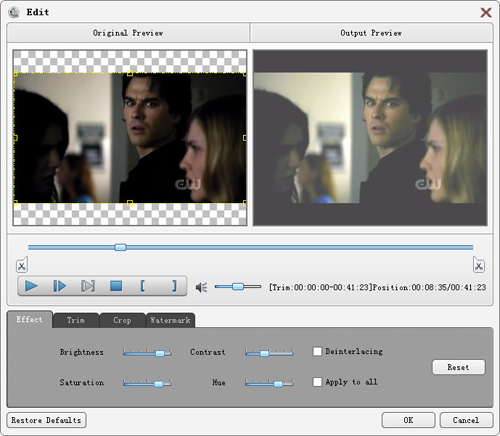Image resolution: width=500 pixels, height=436 pixels.
Task: Cancel the edit dialog
Action: coord(466,420)
